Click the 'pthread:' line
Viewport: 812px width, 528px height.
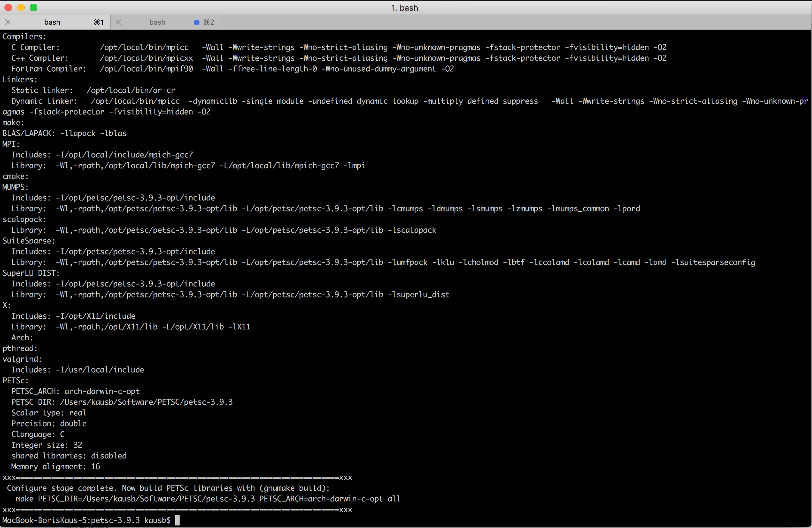pos(20,348)
